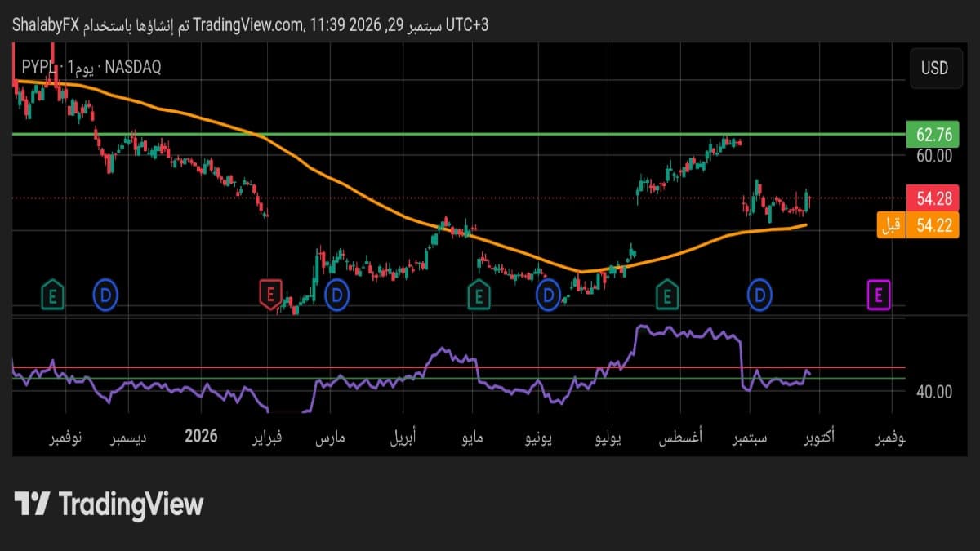Click the سبتمبر month label
Viewport: 980px width, 551px height.
pos(750,438)
